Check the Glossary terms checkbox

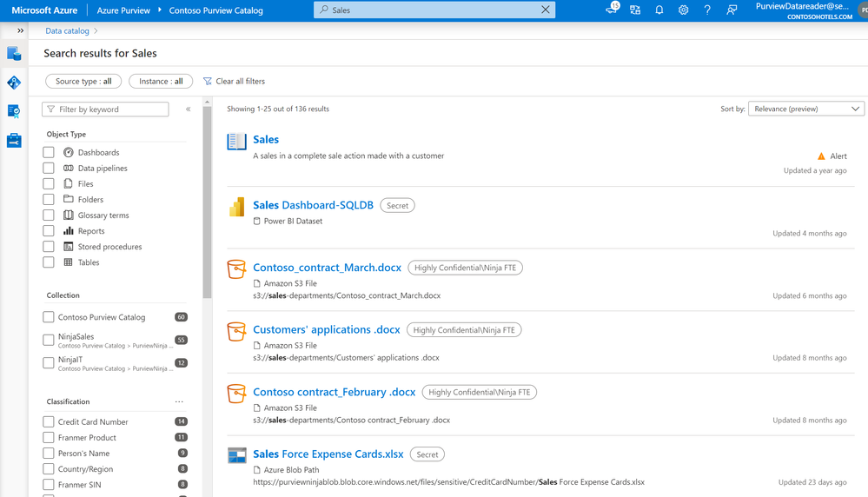click(x=49, y=215)
